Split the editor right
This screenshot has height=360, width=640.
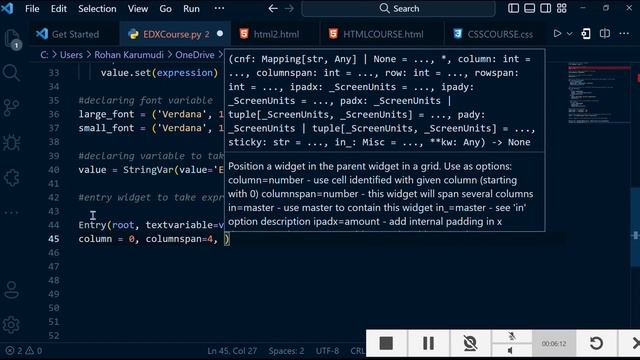click(x=605, y=34)
